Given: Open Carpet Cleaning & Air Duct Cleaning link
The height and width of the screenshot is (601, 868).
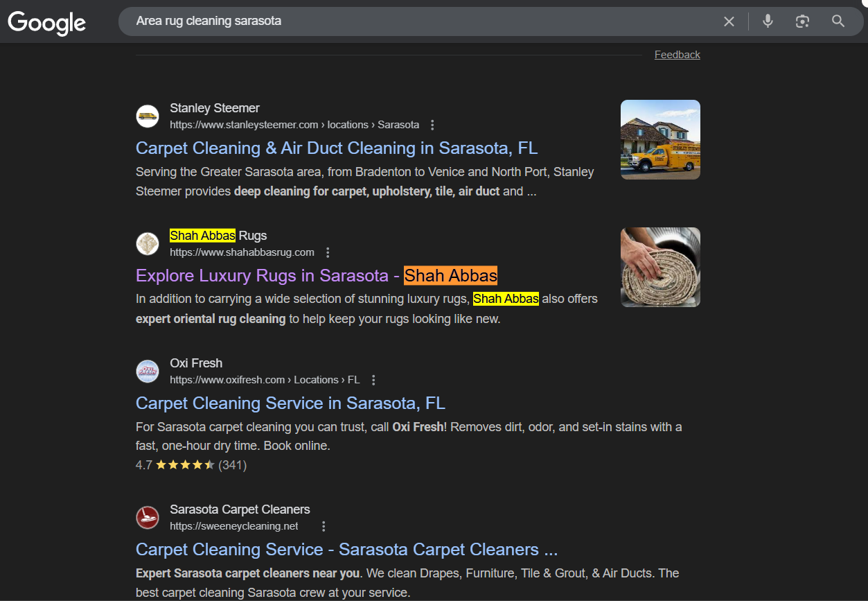Looking at the screenshot, I should [336, 148].
